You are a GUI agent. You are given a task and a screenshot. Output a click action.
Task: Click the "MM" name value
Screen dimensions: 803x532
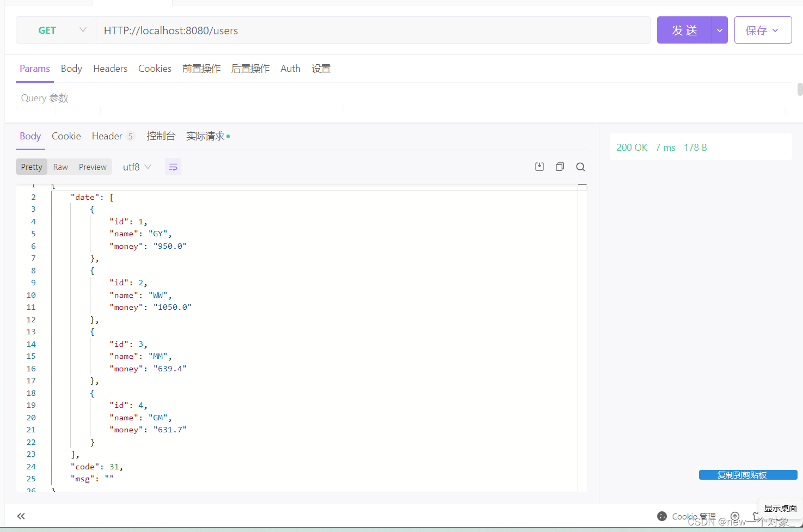(158, 356)
